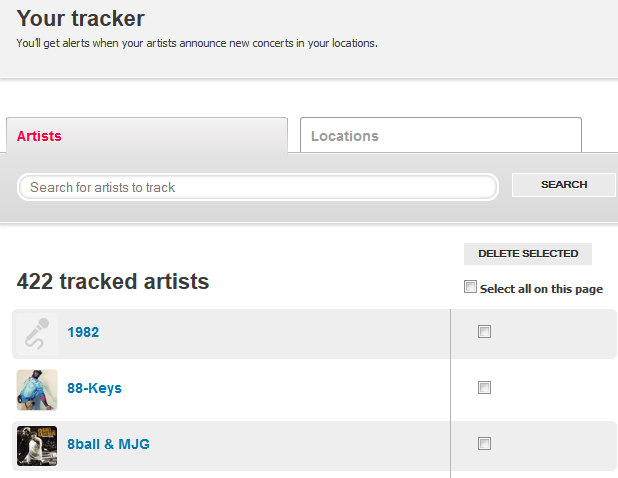Click the 422 tracked artists heading

point(113,282)
